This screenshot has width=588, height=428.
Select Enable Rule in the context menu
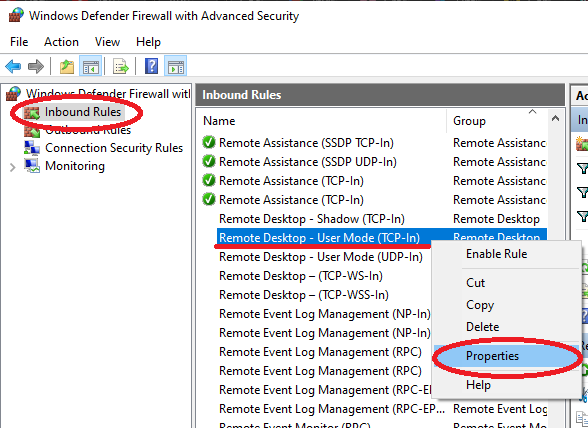[496, 254]
